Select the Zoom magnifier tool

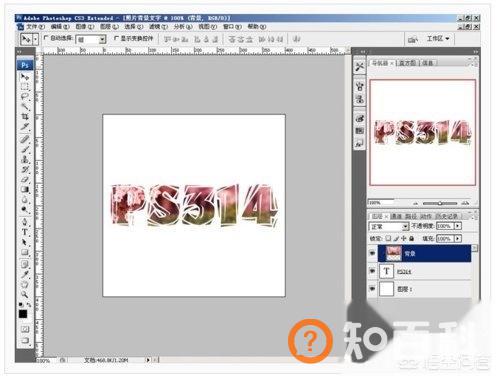(25, 294)
